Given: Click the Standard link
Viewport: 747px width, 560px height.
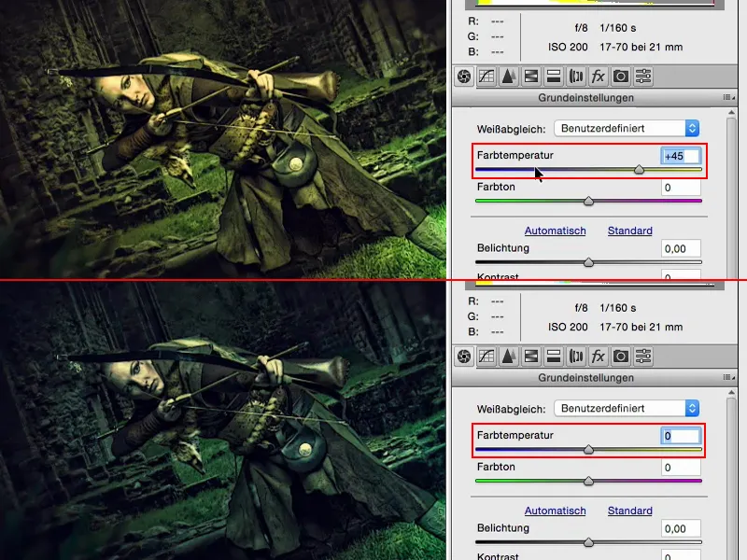Looking at the screenshot, I should [629, 231].
